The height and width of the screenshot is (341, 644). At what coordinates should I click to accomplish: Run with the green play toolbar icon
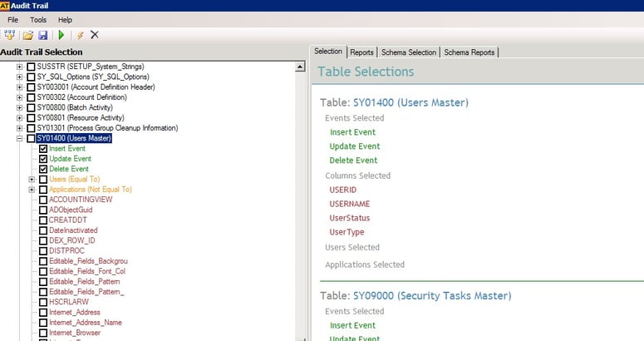(x=61, y=35)
